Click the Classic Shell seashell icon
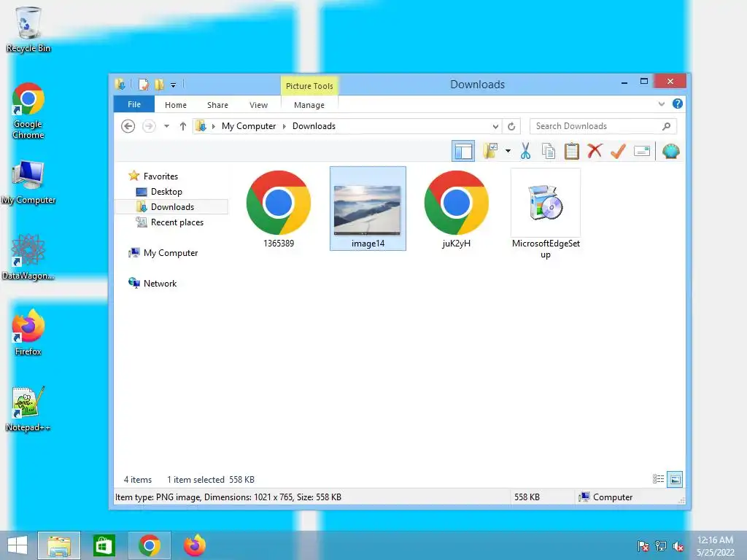 [x=671, y=152]
